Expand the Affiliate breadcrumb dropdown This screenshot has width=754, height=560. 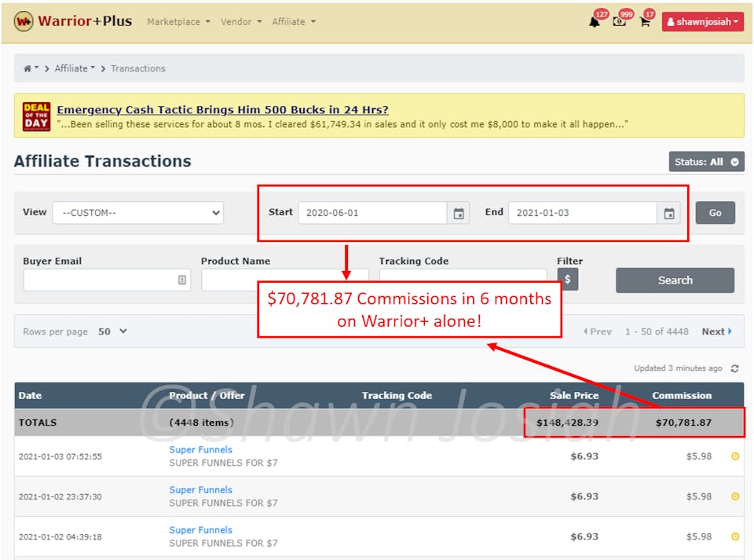[75, 69]
